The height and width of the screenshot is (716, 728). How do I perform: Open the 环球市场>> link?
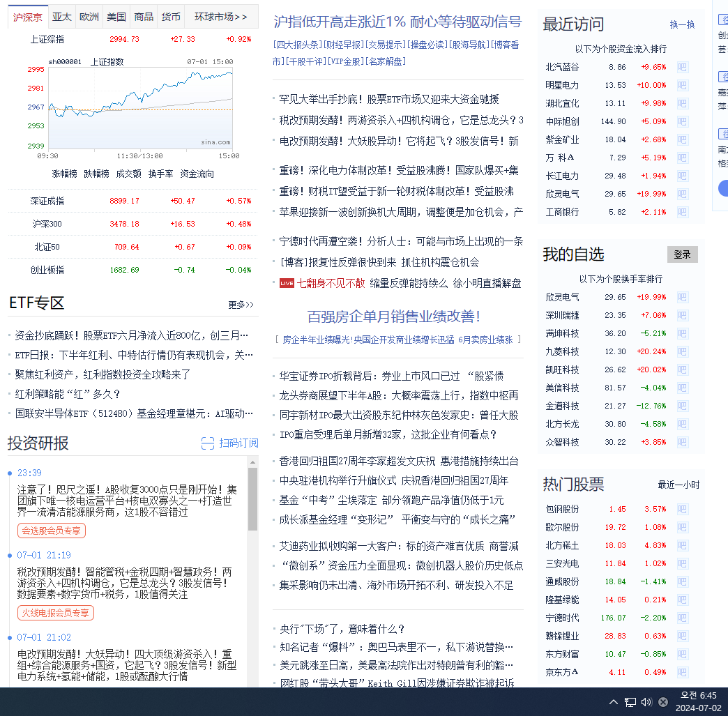point(221,17)
